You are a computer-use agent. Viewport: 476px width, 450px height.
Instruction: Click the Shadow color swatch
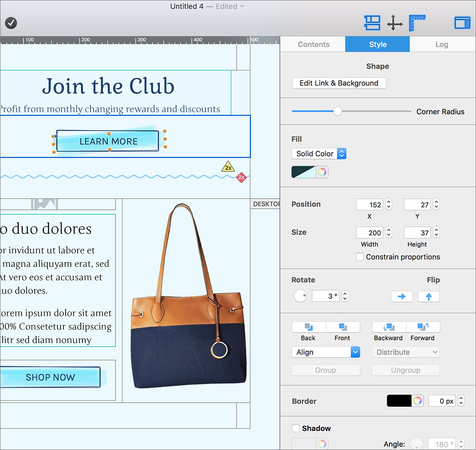[304, 444]
